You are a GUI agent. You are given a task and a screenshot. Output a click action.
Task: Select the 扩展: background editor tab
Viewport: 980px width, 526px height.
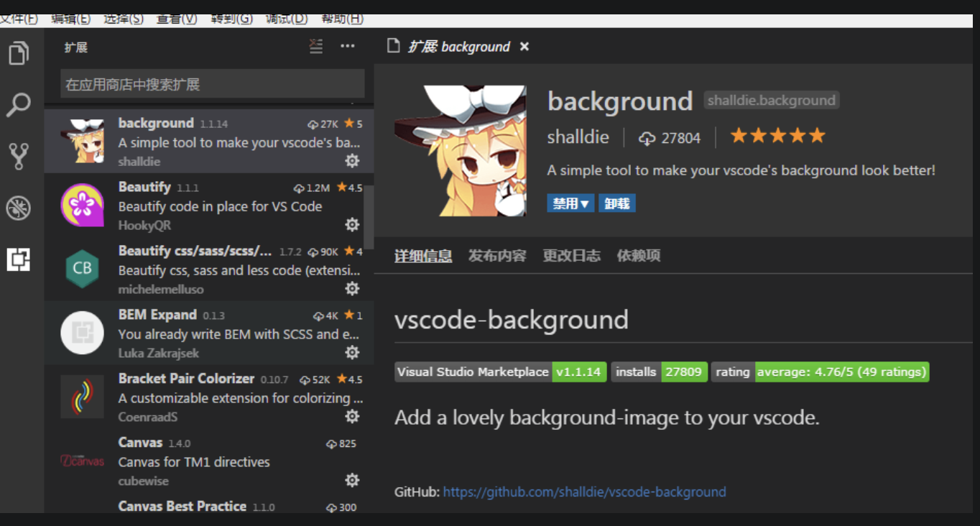pyautogui.click(x=458, y=47)
